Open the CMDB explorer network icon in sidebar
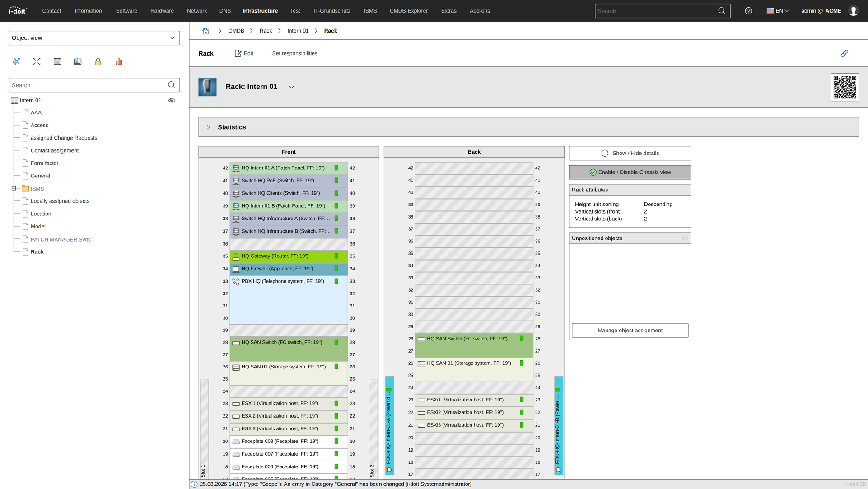Image resolution: width=868 pixels, height=489 pixels. (x=16, y=61)
